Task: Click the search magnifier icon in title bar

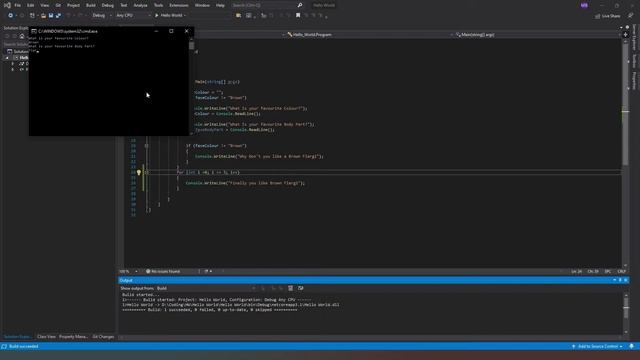Action: point(300,5)
